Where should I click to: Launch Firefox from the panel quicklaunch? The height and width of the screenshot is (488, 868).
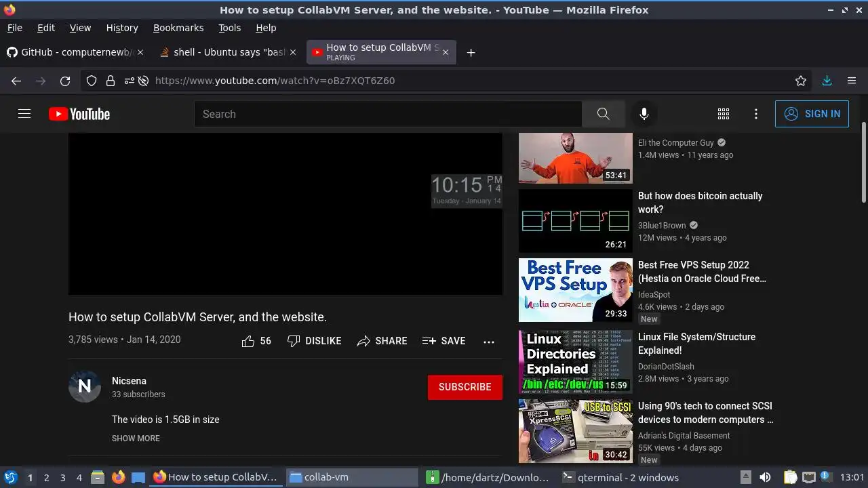point(118,477)
